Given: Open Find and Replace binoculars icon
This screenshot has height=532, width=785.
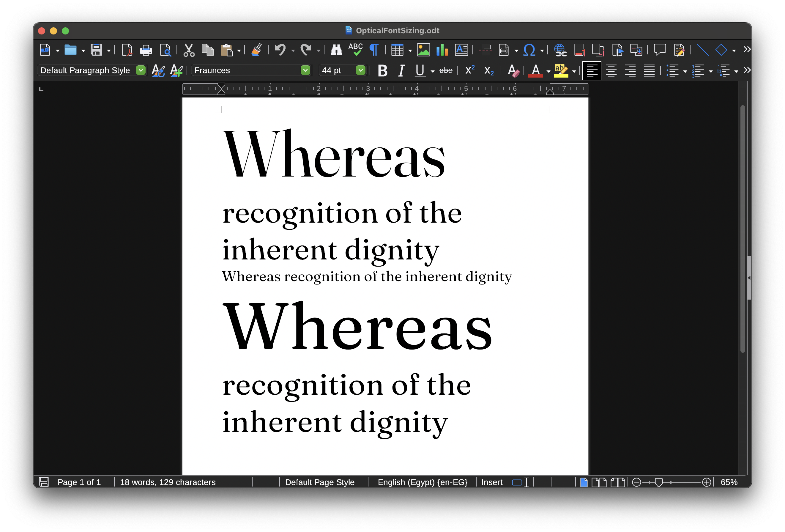Looking at the screenshot, I should point(336,50).
